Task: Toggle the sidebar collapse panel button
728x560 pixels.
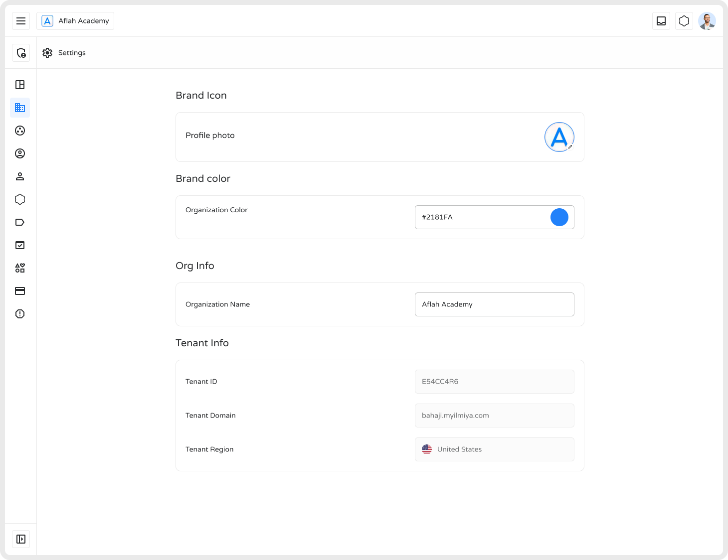Action: tap(21, 539)
